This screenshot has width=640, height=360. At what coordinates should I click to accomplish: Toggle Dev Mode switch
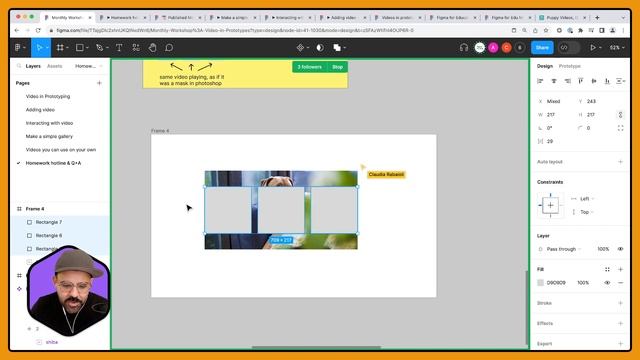pos(569,48)
